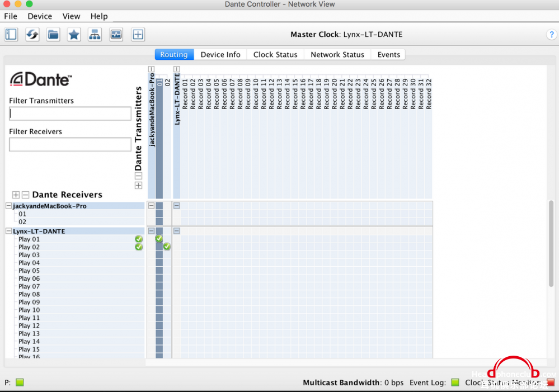Collapse the MacBook-to-MacBook grid block minus icon
The width and height of the screenshot is (559, 392).
tap(151, 206)
